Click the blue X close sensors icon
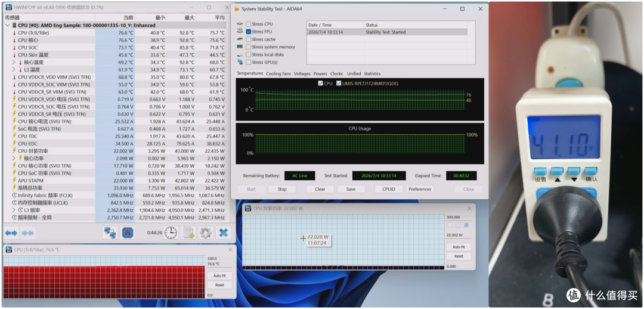 tap(223, 233)
